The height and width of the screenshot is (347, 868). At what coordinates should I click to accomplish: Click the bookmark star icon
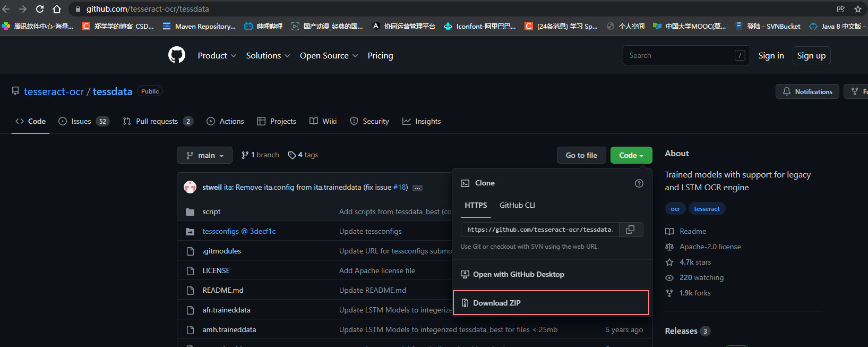(858, 9)
